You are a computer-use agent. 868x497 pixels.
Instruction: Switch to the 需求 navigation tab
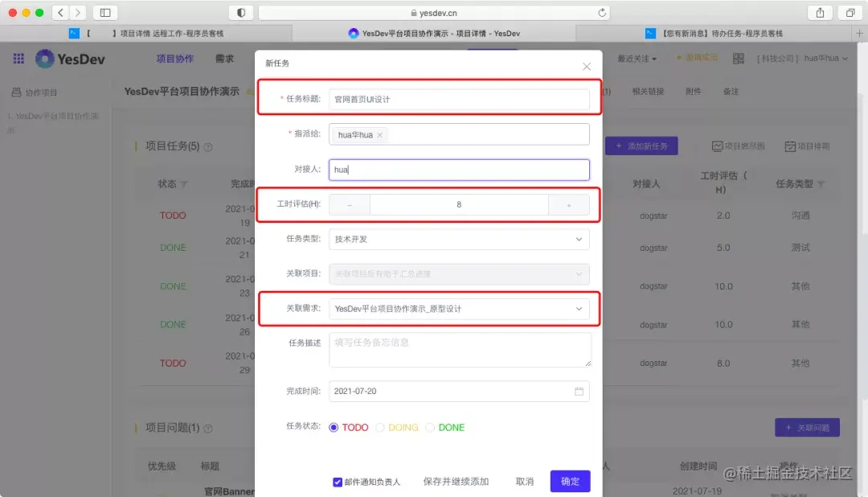click(x=224, y=58)
